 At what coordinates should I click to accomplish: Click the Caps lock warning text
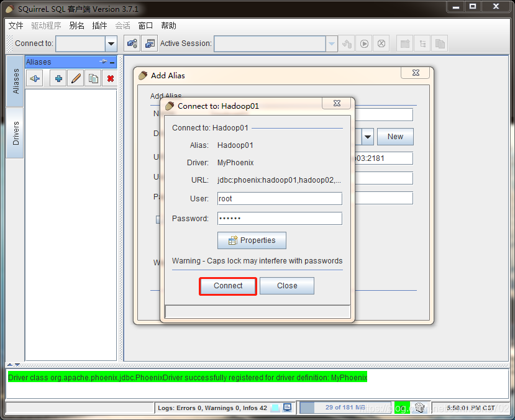pyautogui.click(x=257, y=261)
